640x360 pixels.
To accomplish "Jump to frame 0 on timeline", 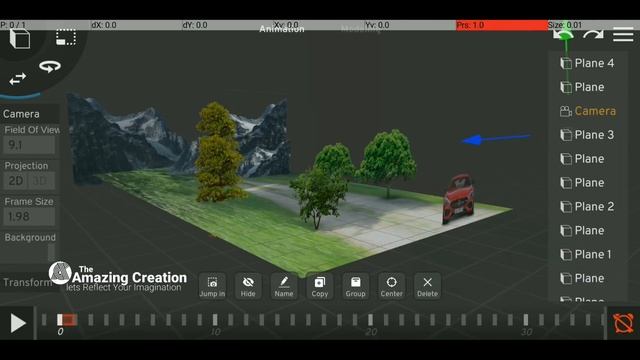I will (x=60, y=320).
